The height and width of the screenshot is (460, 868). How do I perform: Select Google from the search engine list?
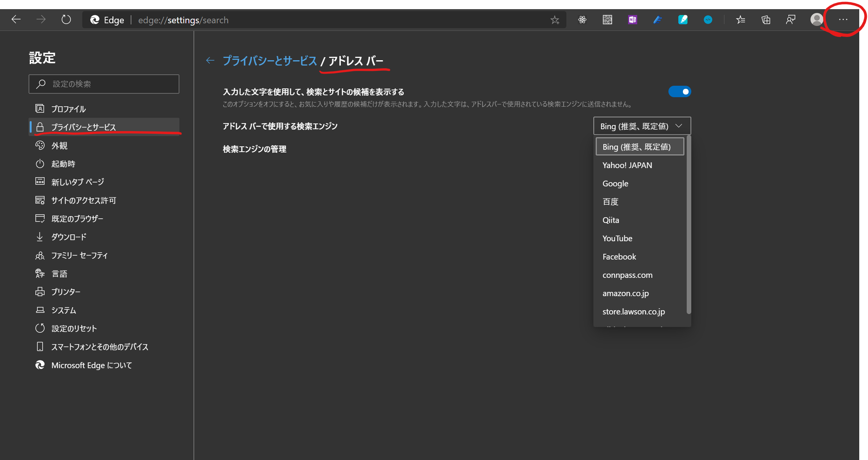point(615,184)
